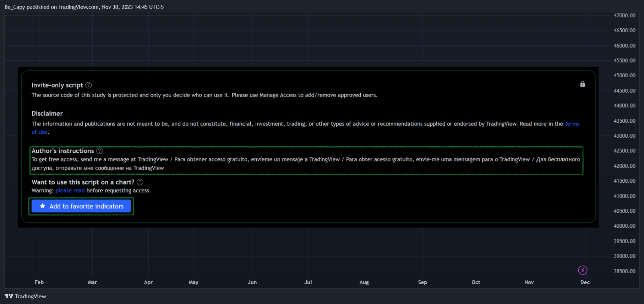Screen dimensions: 644x304
Task: Click the Add to favorite indicators button
Action: 81,206
